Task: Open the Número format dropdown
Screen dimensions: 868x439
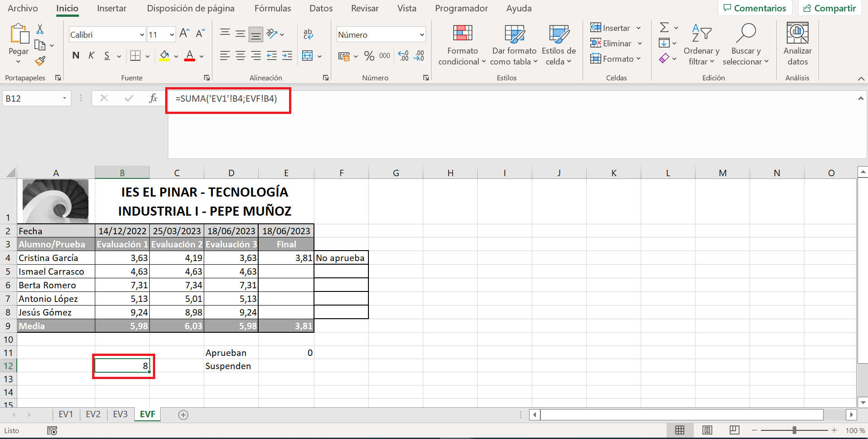Action: click(422, 35)
